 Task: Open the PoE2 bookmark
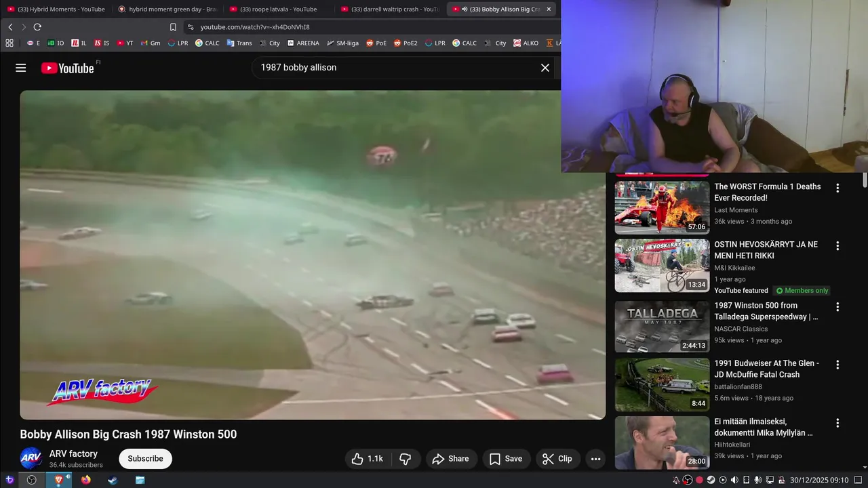(x=406, y=43)
